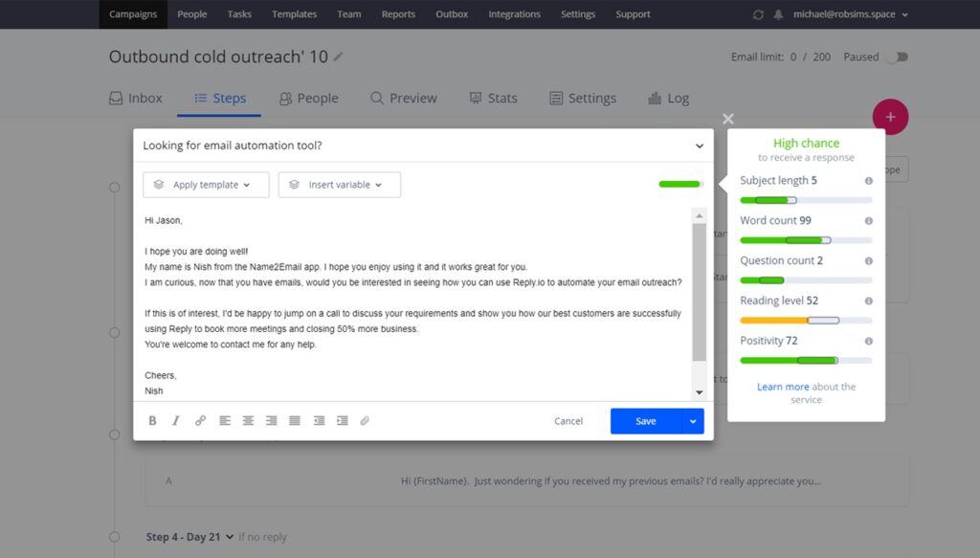
Task: Save the email step
Action: 645,421
